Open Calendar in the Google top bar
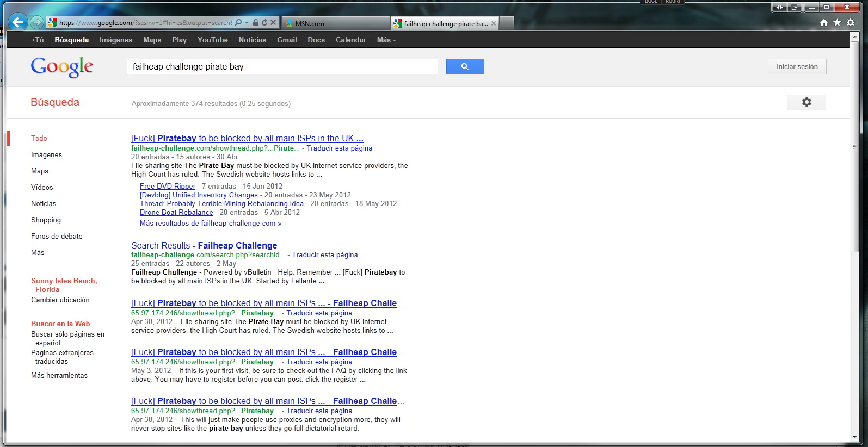Viewport: 868px width, 447px height. click(x=351, y=40)
